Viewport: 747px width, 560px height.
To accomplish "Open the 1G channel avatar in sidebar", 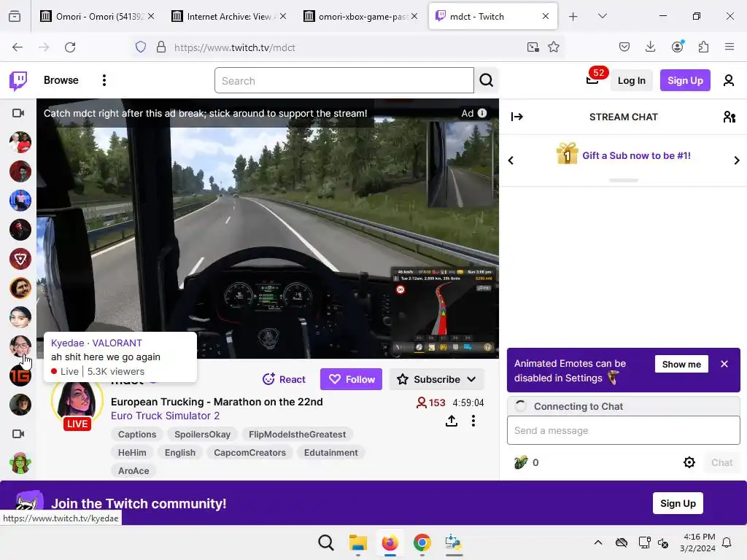I will (x=20, y=376).
